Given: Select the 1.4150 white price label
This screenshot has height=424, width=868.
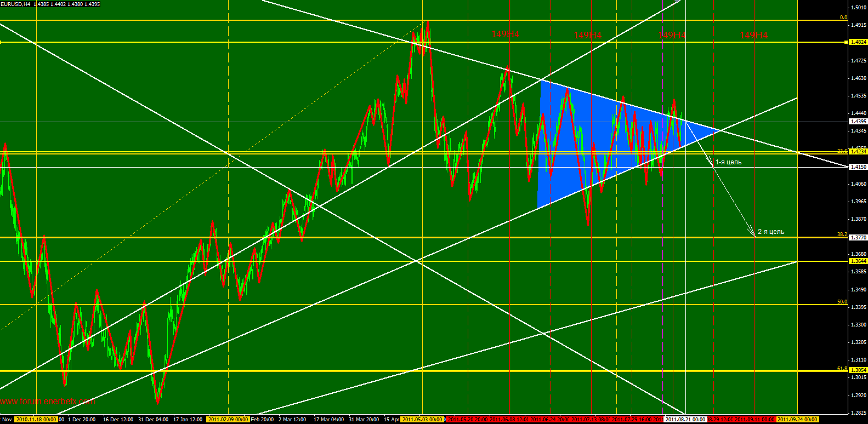Looking at the screenshot, I should 858,167.
